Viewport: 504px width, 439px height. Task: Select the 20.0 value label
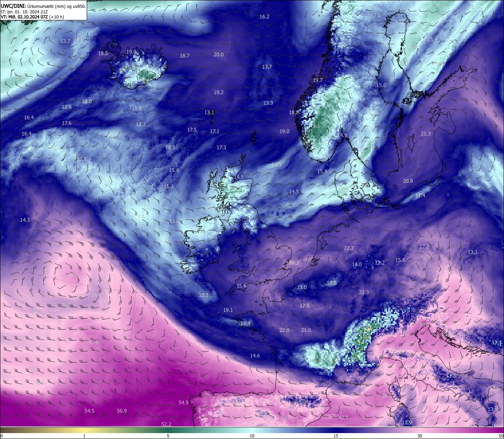(x=219, y=55)
